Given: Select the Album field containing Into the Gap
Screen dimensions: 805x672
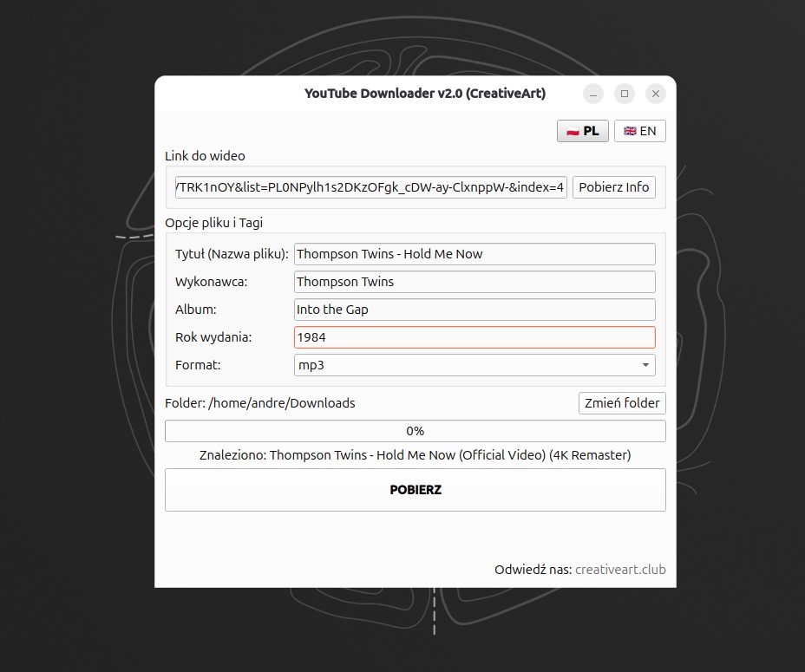Looking at the screenshot, I should point(474,310).
